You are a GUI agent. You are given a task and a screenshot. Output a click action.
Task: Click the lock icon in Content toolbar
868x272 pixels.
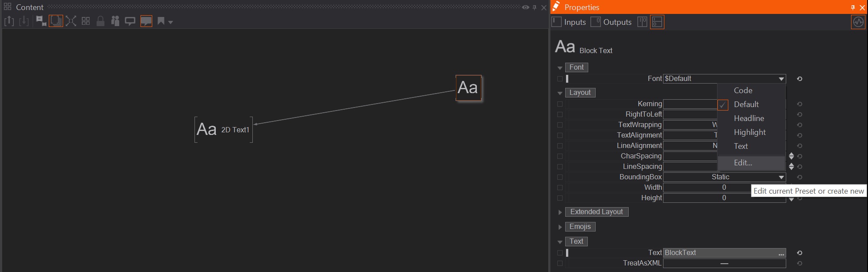pos(101,21)
